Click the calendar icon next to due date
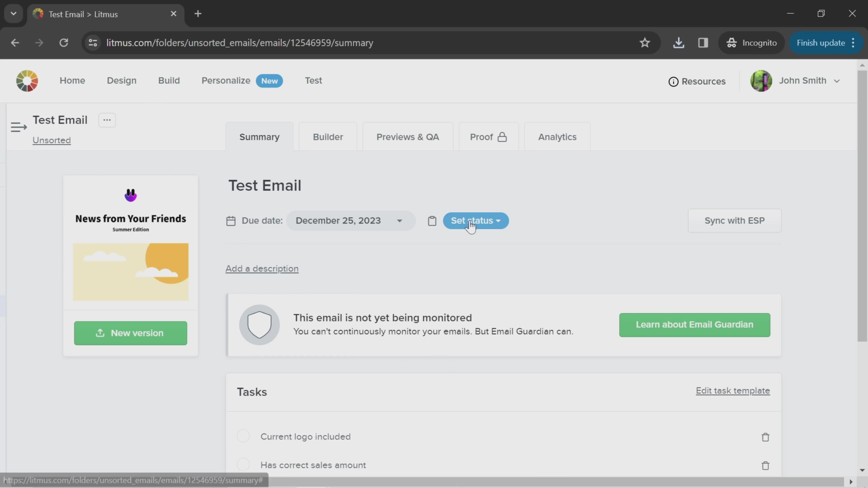Image resolution: width=868 pixels, height=488 pixels. coord(232,221)
